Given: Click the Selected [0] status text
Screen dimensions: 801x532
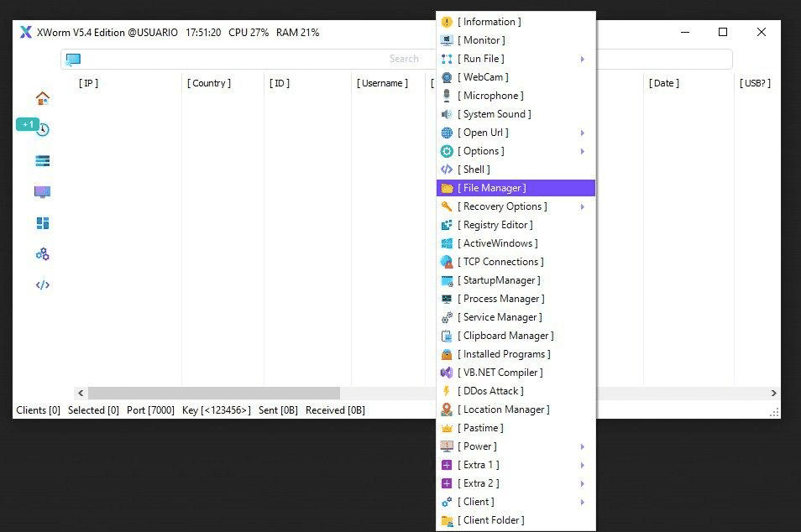Looking at the screenshot, I should (93, 410).
